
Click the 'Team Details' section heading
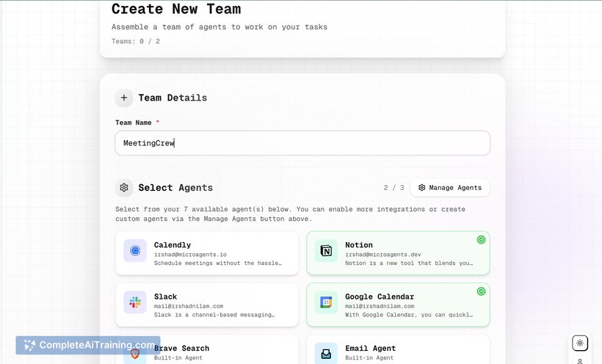tap(173, 98)
